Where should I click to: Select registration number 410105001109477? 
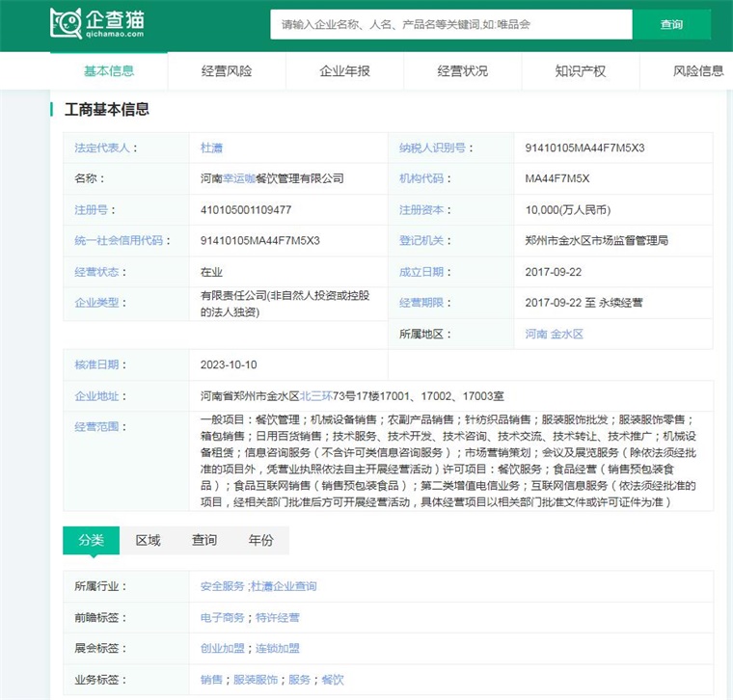246,210
